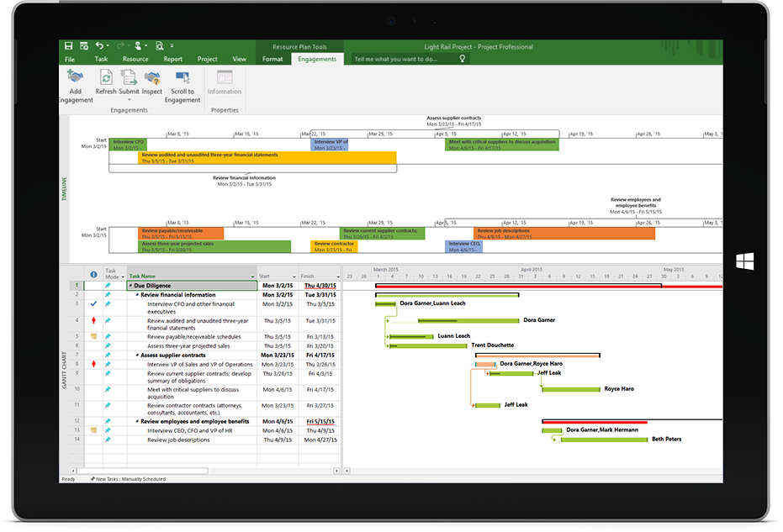Switch to the Project ribbon tab
The width and height of the screenshot is (783, 532).
(x=207, y=59)
